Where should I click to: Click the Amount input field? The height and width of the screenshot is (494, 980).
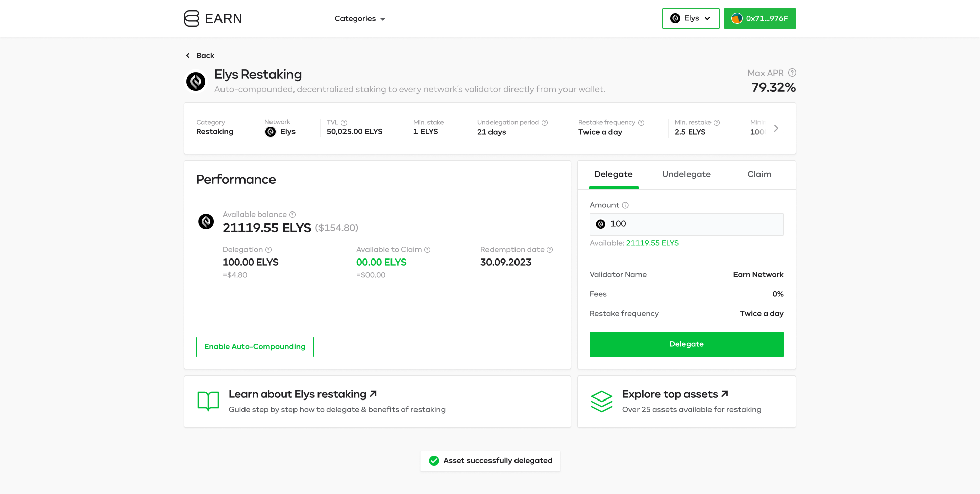pos(687,224)
